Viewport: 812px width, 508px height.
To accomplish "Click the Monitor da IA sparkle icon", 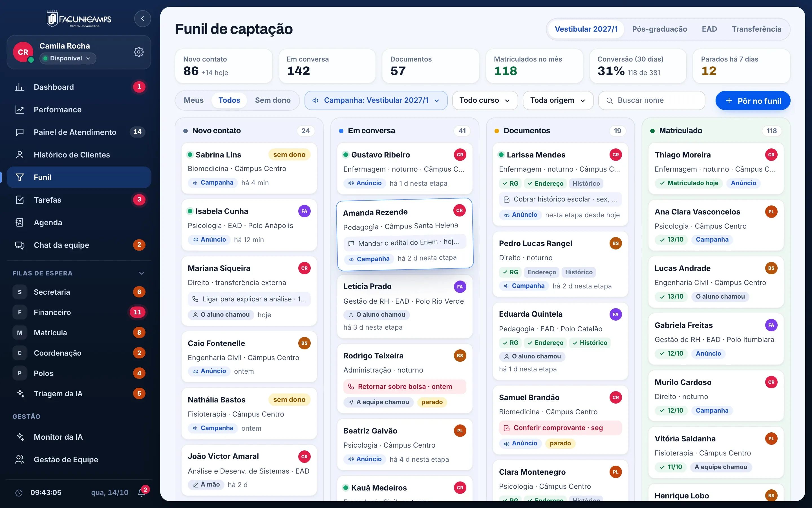I will [x=21, y=437].
